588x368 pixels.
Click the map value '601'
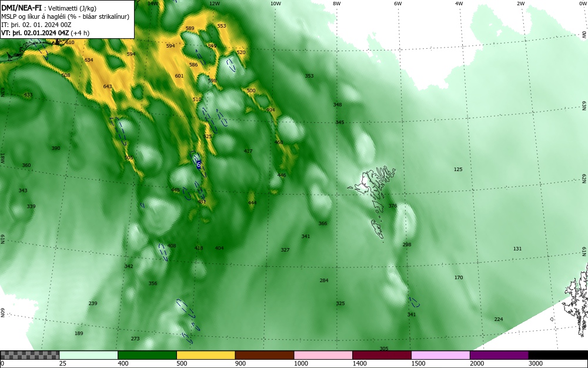(x=179, y=76)
